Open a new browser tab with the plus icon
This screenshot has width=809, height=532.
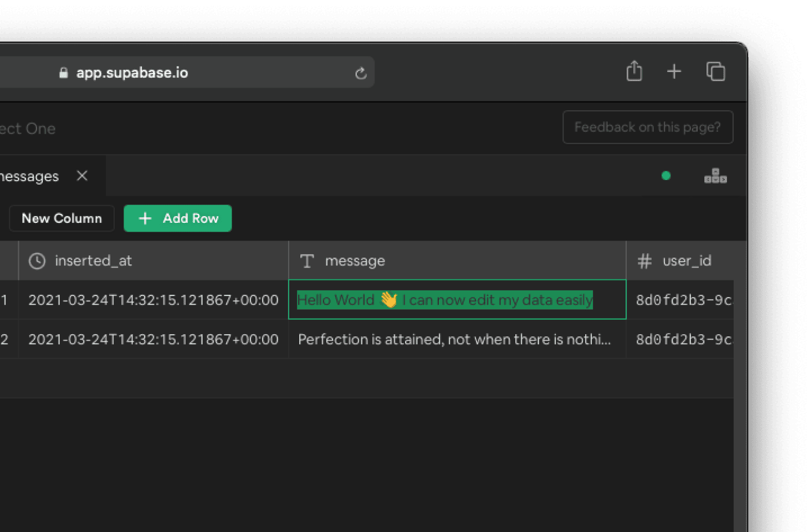(x=674, y=71)
